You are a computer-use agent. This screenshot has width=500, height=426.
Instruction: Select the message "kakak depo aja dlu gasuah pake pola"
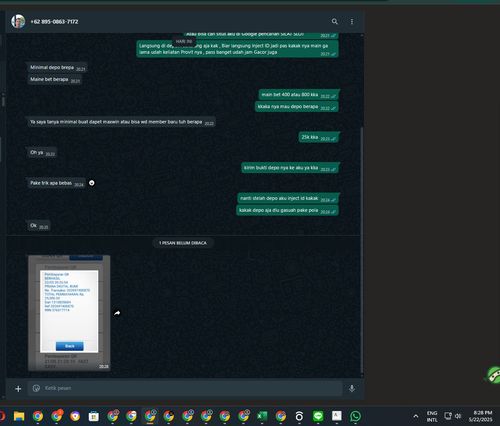[287, 211]
